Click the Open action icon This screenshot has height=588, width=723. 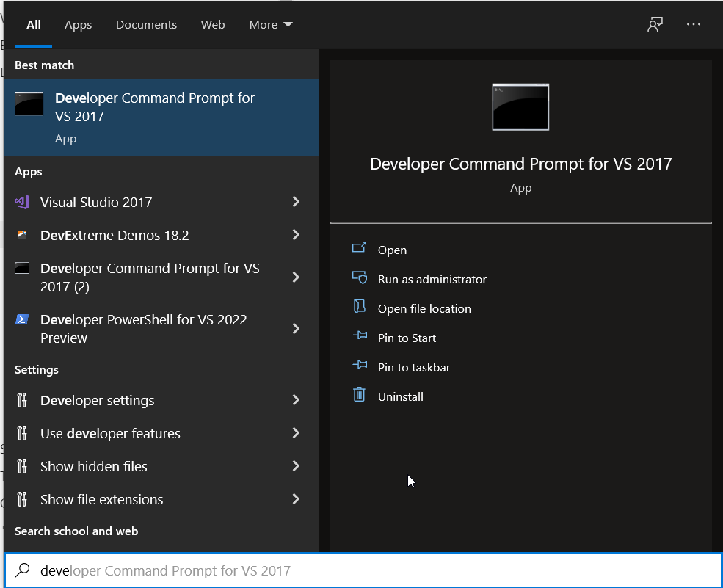coord(359,248)
